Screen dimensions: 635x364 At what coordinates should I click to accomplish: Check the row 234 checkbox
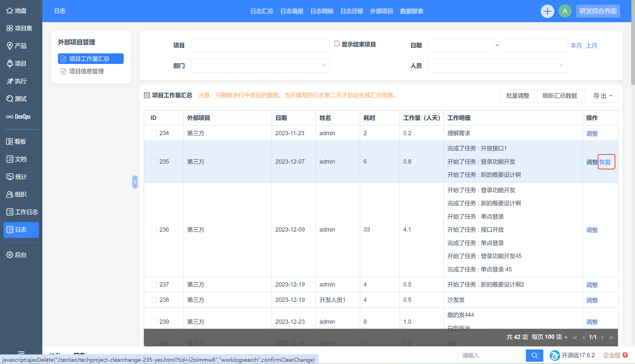click(154, 133)
